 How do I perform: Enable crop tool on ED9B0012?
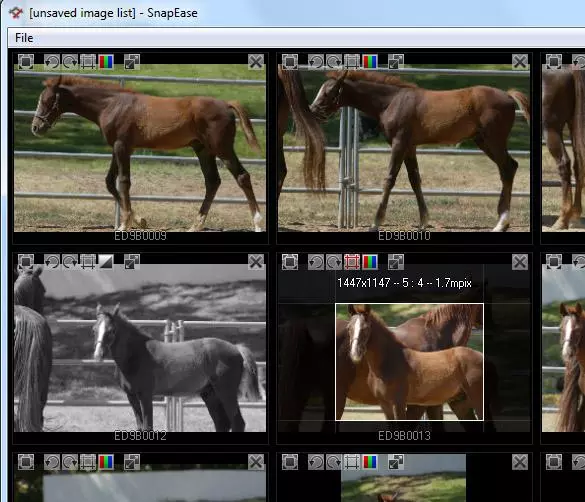(88, 262)
